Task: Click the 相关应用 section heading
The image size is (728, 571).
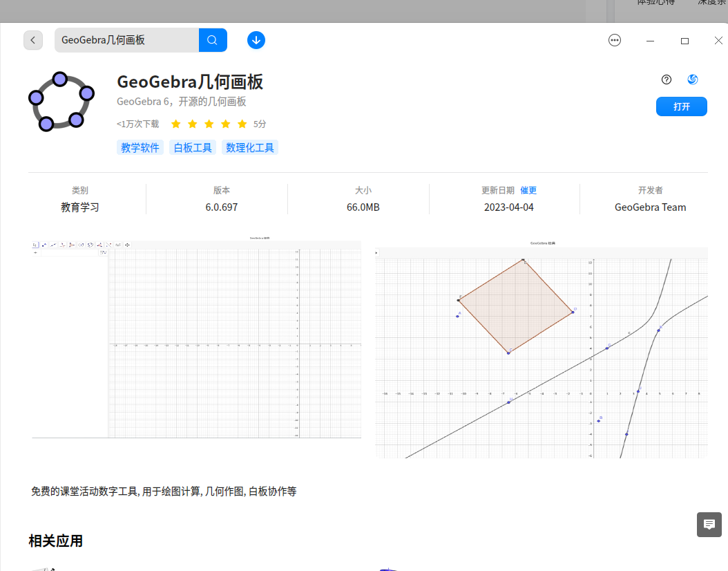Action: tap(56, 541)
